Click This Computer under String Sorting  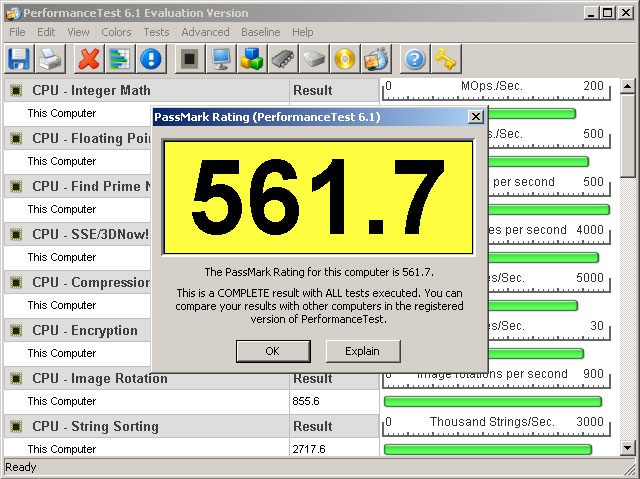coord(62,449)
